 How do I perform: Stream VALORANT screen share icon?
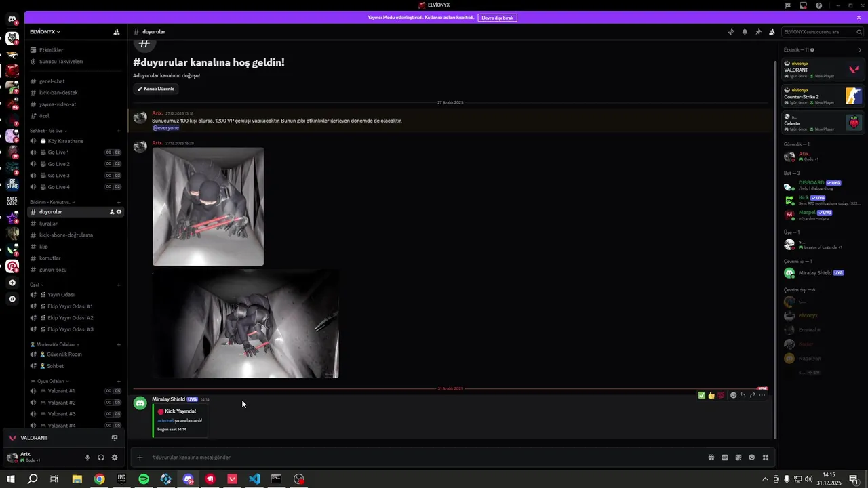click(114, 438)
